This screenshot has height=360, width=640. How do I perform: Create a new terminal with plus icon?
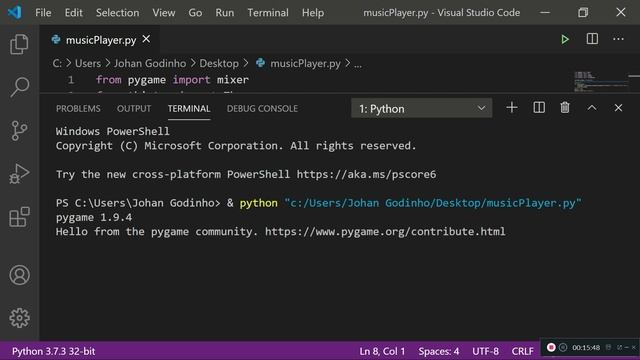512,108
